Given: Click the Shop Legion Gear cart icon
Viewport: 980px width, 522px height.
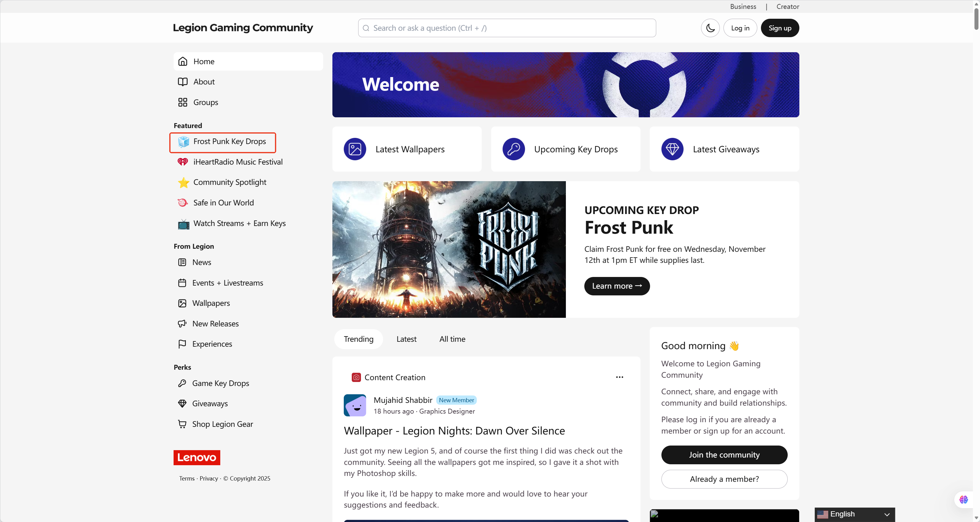Looking at the screenshot, I should (x=182, y=424).
